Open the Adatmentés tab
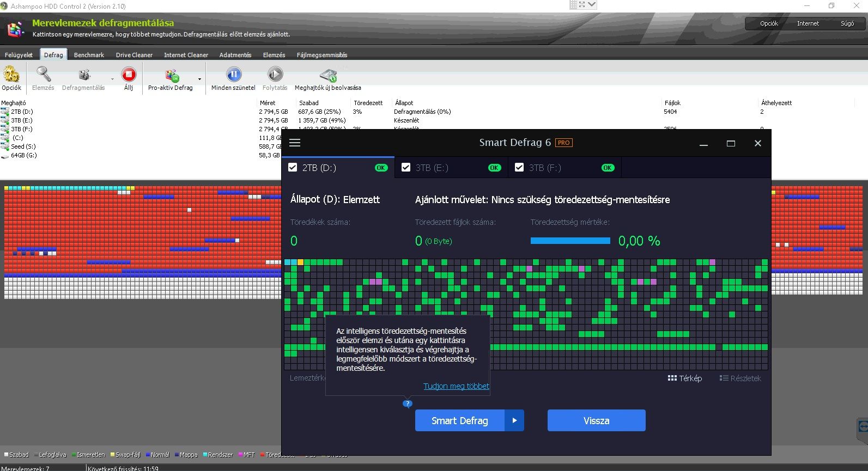The width and height of the screenshot is (868, 471). tap(235, 54)
